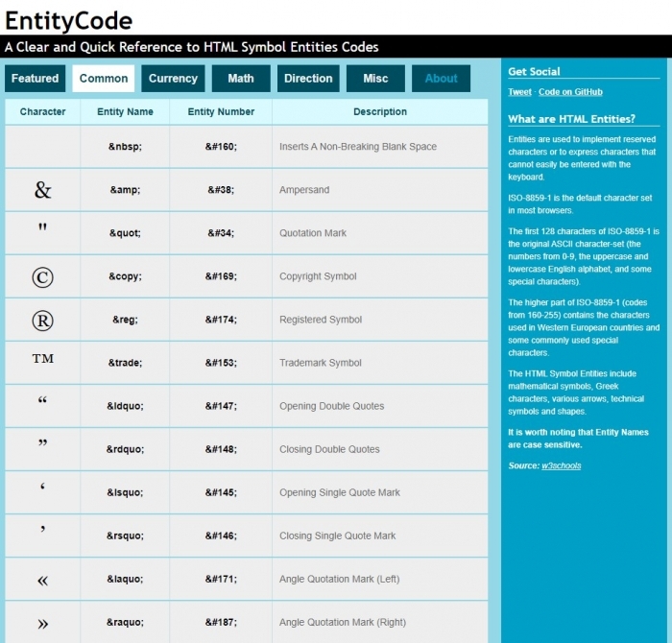Click the Angle Quotation Mark (Left) description
Screen dimensions: 672x643
(x=339, y=579)
